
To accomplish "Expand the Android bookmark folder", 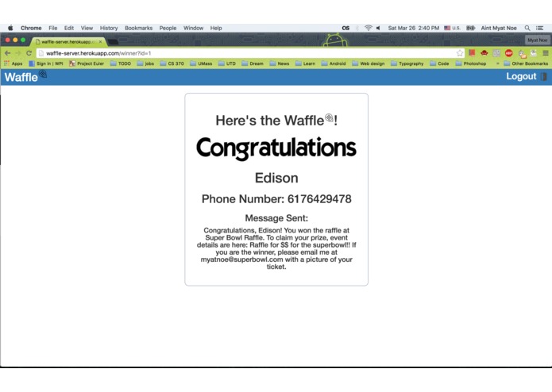I will tap(334, 63).
